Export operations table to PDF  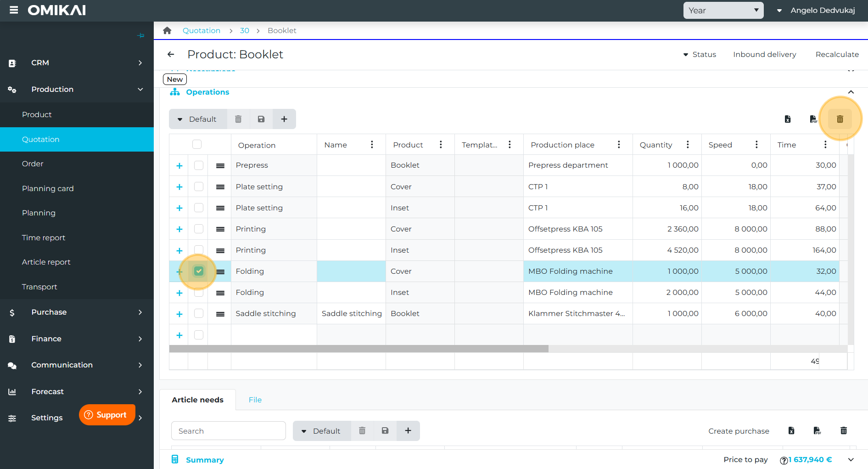point(813,119)
